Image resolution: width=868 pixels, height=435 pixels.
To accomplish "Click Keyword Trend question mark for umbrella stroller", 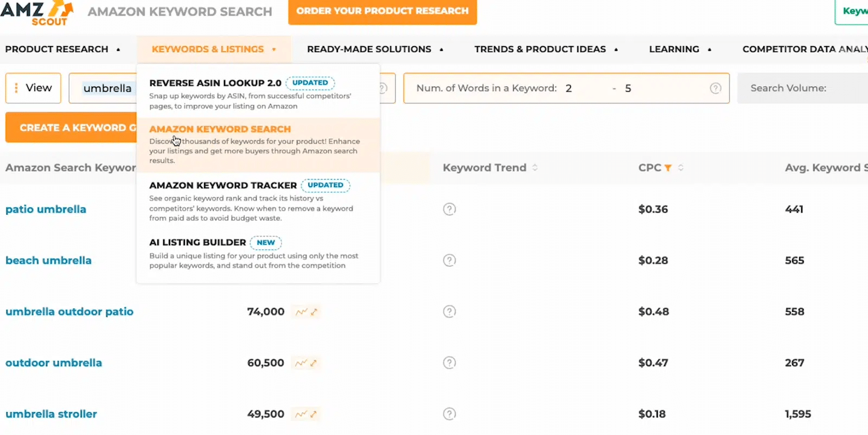I will (449, 414).
